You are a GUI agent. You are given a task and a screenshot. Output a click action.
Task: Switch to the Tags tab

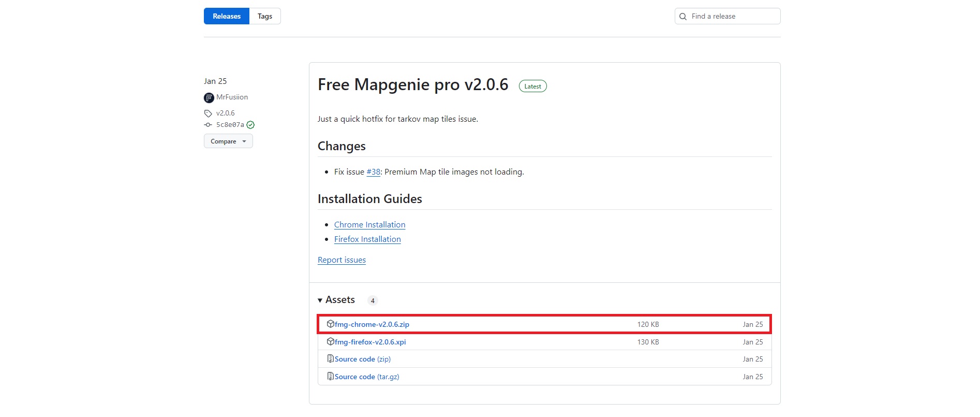(x=265, y=16)
